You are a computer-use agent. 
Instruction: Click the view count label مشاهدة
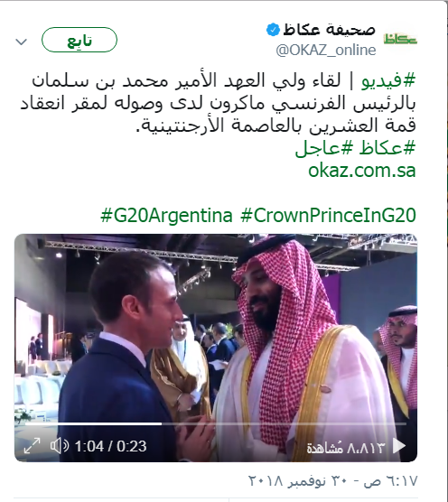pyautogui.click(x=325, y=447)
